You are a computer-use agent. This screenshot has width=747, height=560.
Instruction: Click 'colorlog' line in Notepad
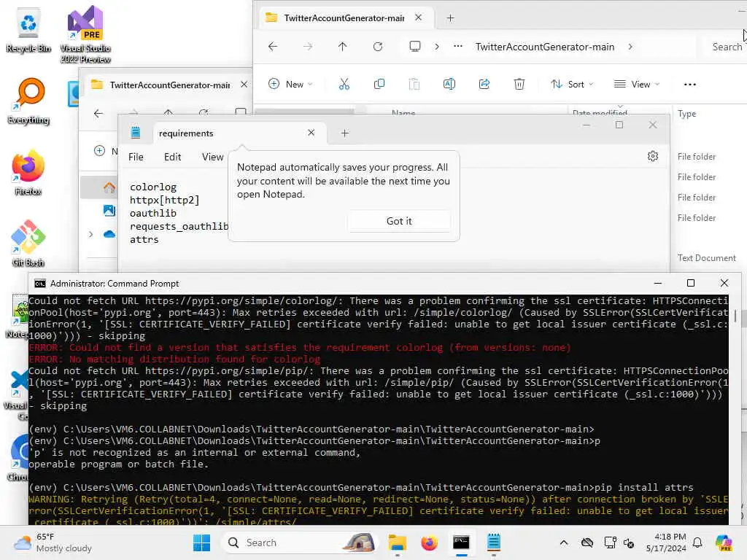[x=153, y=187]
